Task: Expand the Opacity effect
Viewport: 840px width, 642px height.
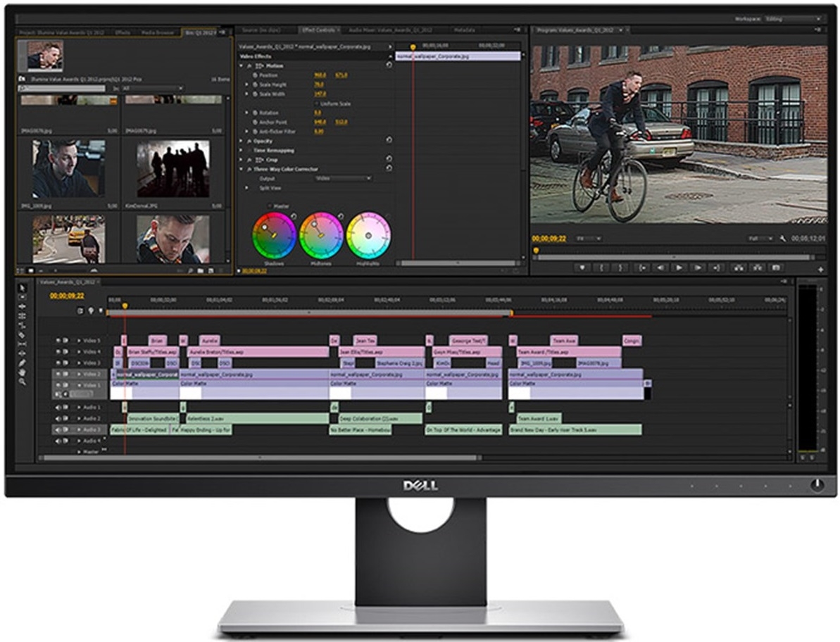Action: click(241, 141)
